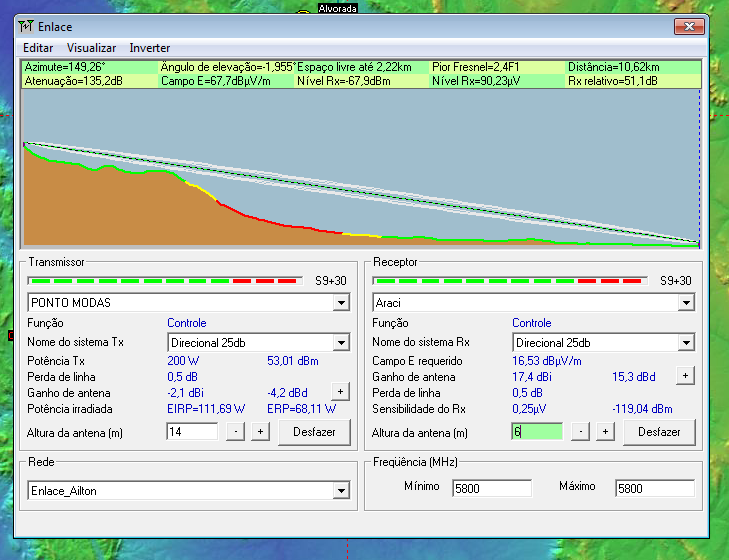
Task: Click the plus button beside transmitter antenna gain
Action: (x=340, y=392)
